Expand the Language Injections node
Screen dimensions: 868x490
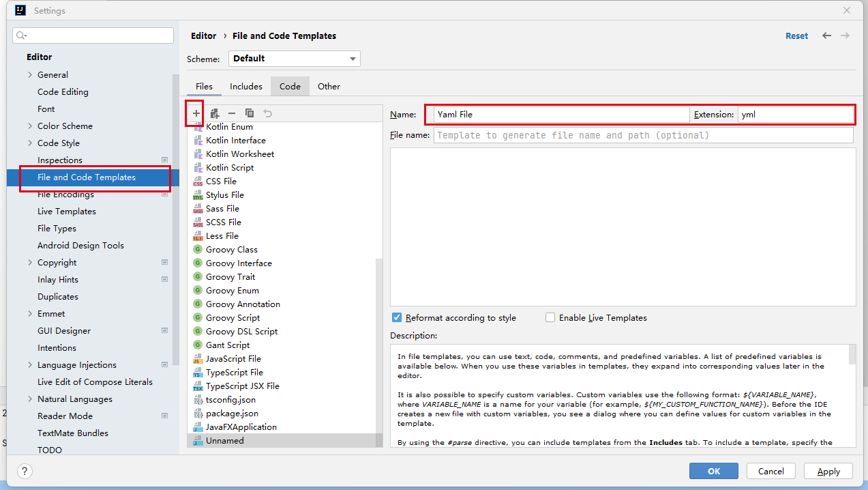pyautogui.click(x=30, y=365)
